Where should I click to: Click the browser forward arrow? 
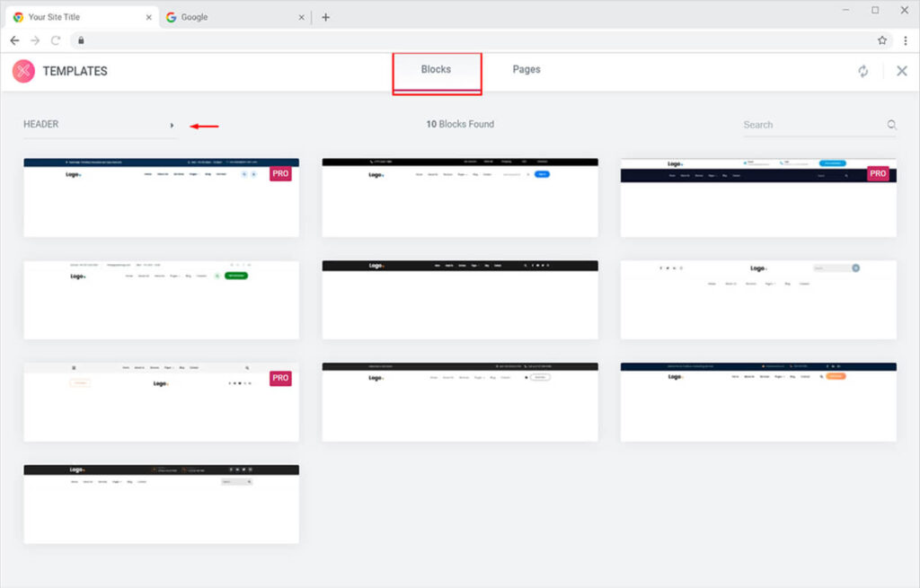pos(35,40)
